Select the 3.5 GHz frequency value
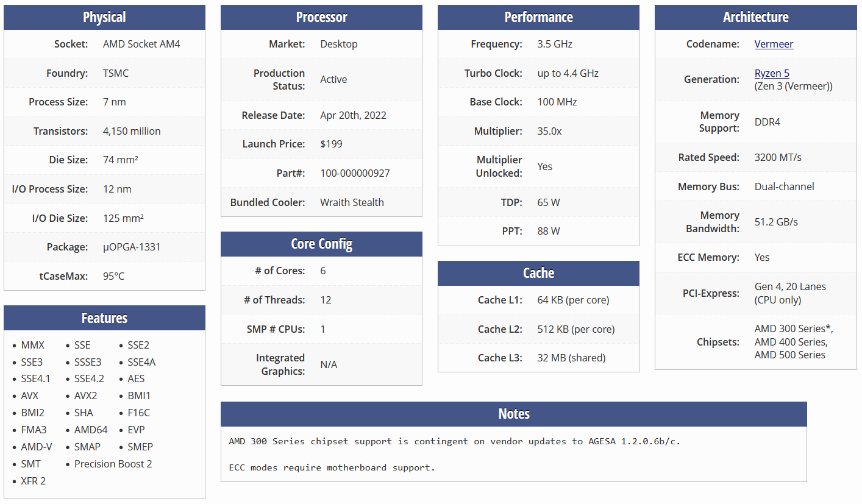Viewport: 862px width, 504px height. click(x=555, y=44)
